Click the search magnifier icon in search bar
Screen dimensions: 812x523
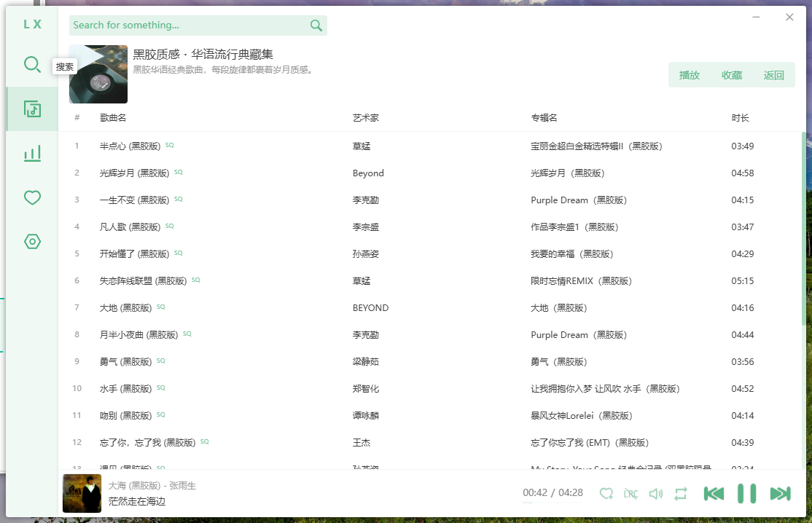pyautogui.click(x=316, y=25)
